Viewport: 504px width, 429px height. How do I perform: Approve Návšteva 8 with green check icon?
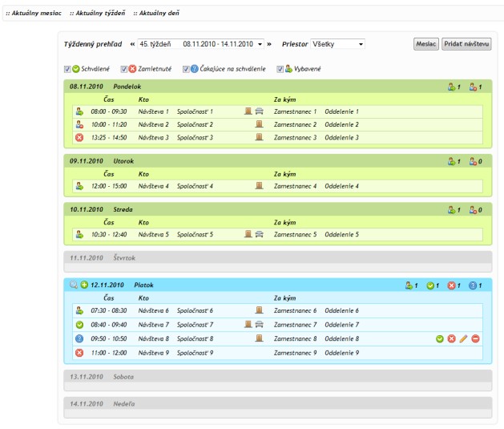[x=440, y=339]
